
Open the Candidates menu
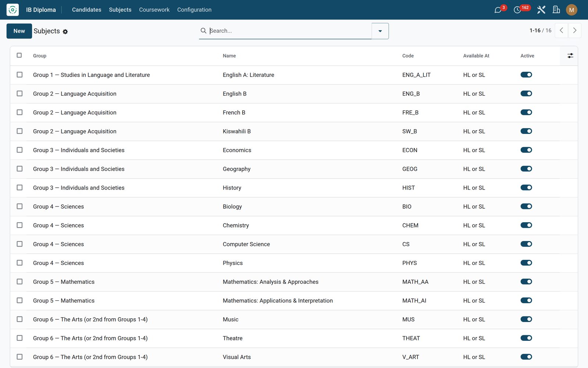coord(86,10)
